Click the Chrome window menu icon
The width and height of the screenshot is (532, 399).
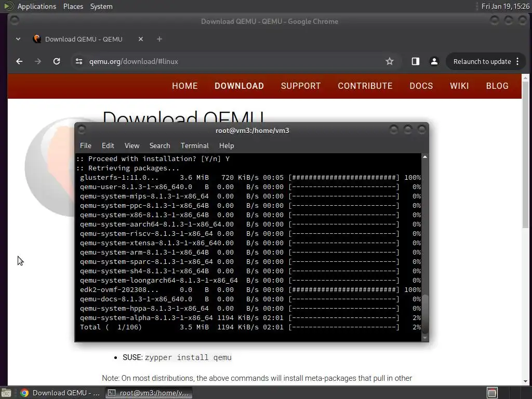pyautogui.click(x=15, y=20)
